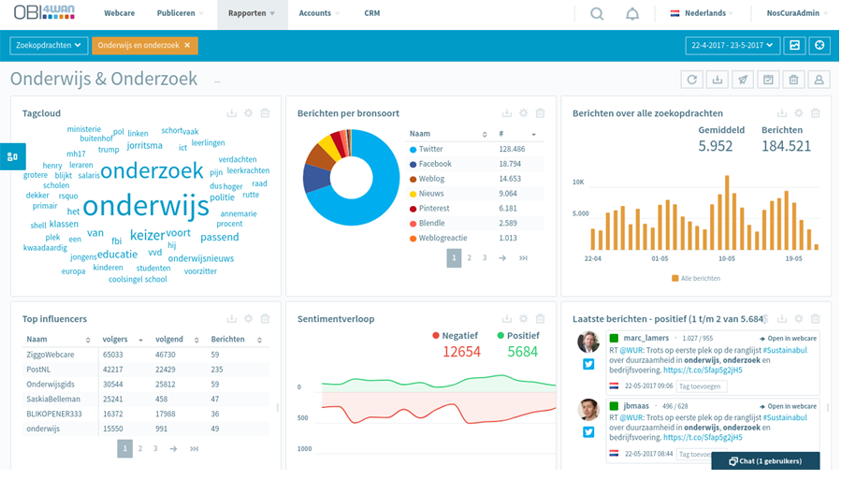Follow the #Sustainabul hashtag link in first tweet
This screenshot has width=841, height=481.
point(785,350)
